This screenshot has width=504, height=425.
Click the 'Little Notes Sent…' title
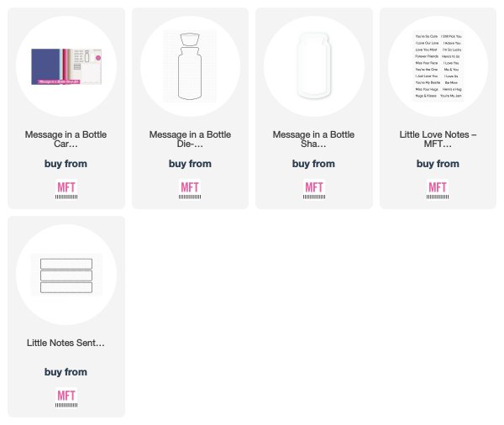(66, 343)
